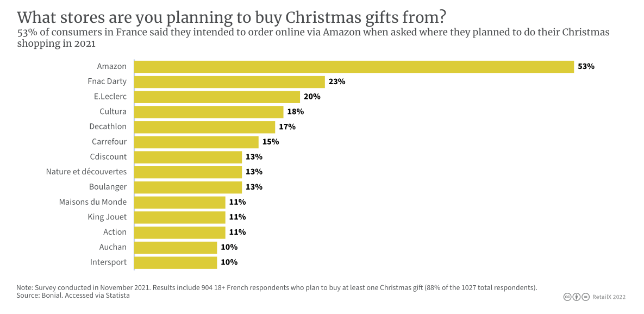
Task: Click the Carrefour label
Action: coord(109,142)
